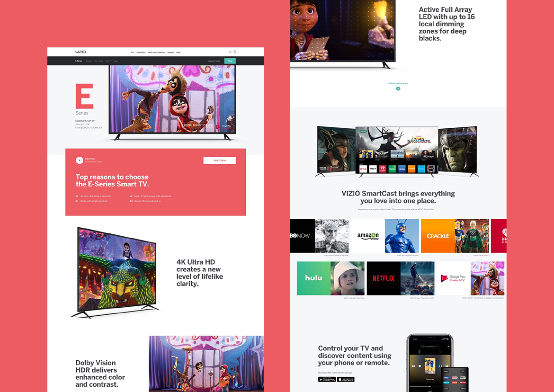Select the Netflix app tile

point(383,278)
